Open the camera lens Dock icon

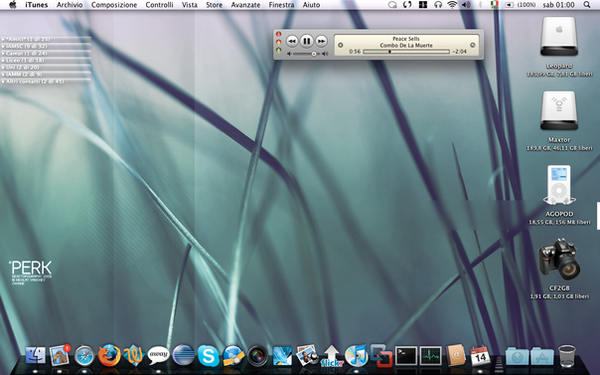click(x=258, y=355)
